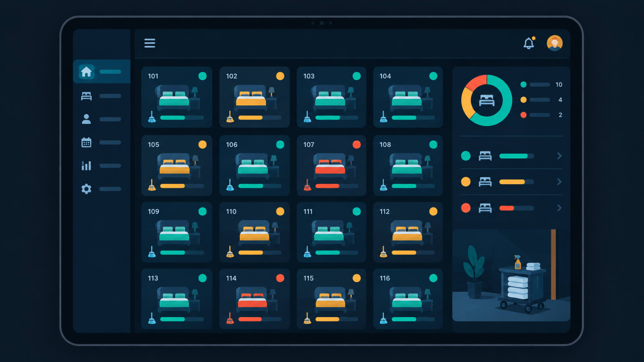Click the bed icon in the red status row

(485, 208)
